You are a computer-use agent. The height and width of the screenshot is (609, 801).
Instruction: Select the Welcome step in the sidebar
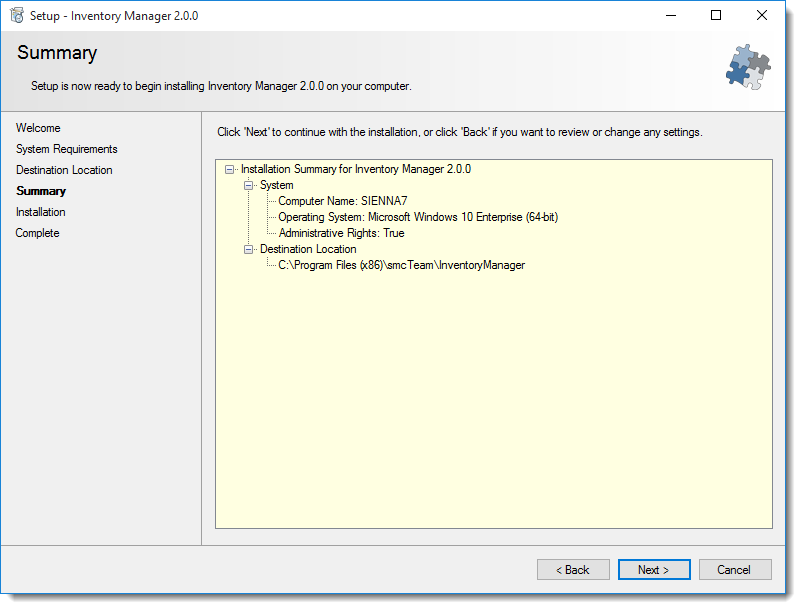point(38,128)
